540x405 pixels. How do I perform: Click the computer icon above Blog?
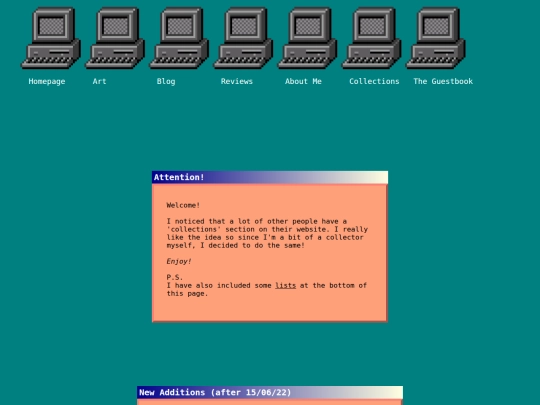point(179,38)
